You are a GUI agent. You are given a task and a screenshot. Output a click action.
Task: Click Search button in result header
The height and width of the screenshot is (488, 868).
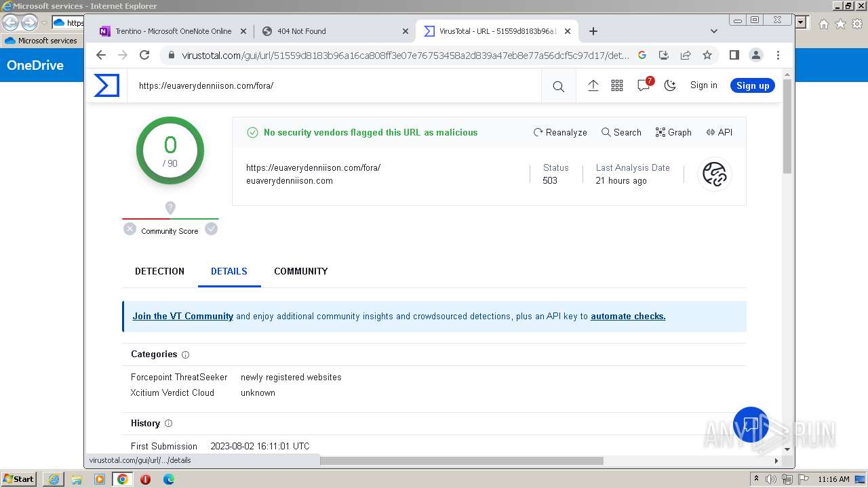click(x=621, y=132)
